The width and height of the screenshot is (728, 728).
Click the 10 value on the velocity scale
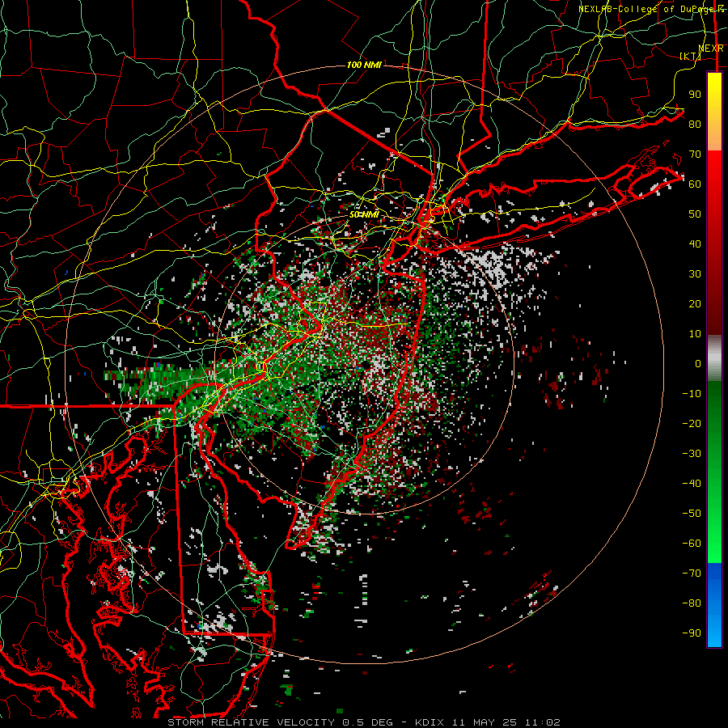point(695,334)
